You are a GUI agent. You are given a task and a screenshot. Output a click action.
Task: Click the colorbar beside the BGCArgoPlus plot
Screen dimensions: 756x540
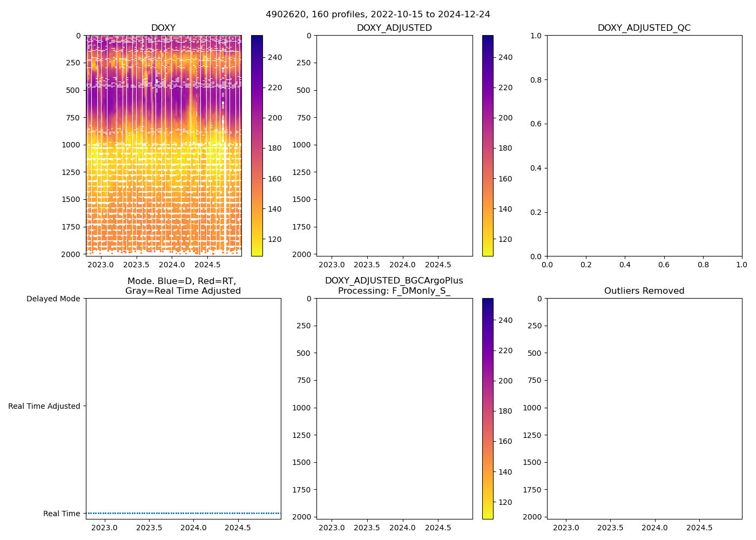(488, 408)
